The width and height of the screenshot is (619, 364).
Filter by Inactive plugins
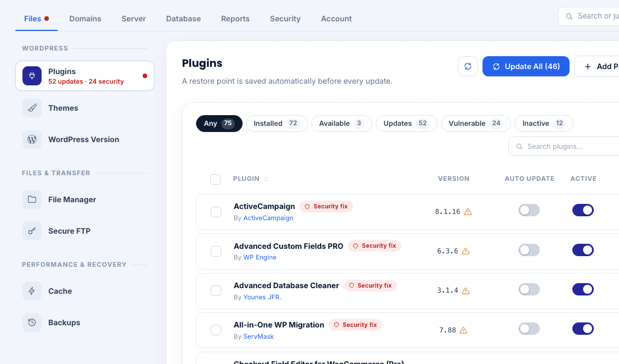pyautogui.click(x=544, y=124)
